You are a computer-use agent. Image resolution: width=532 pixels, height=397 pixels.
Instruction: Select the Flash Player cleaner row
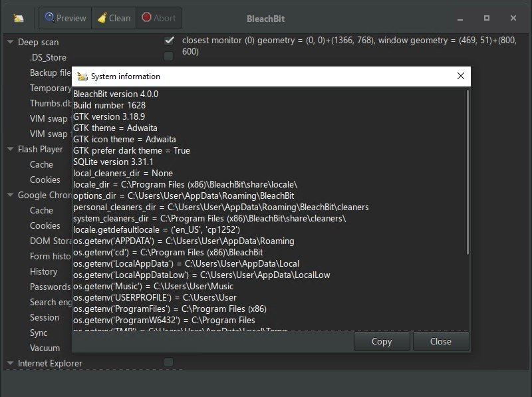(41, 149)
